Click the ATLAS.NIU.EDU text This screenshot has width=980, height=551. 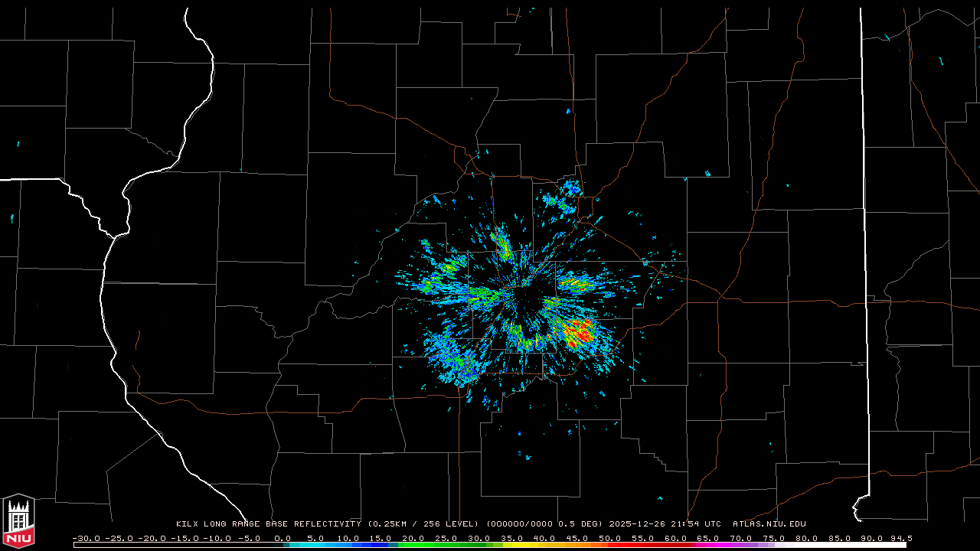pyautogui.click(x=769, y=524)
